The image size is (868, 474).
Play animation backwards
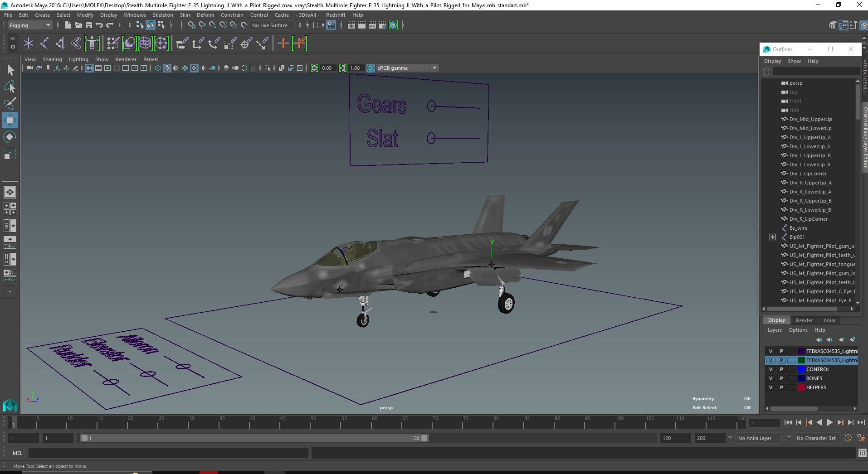point(819,422)
